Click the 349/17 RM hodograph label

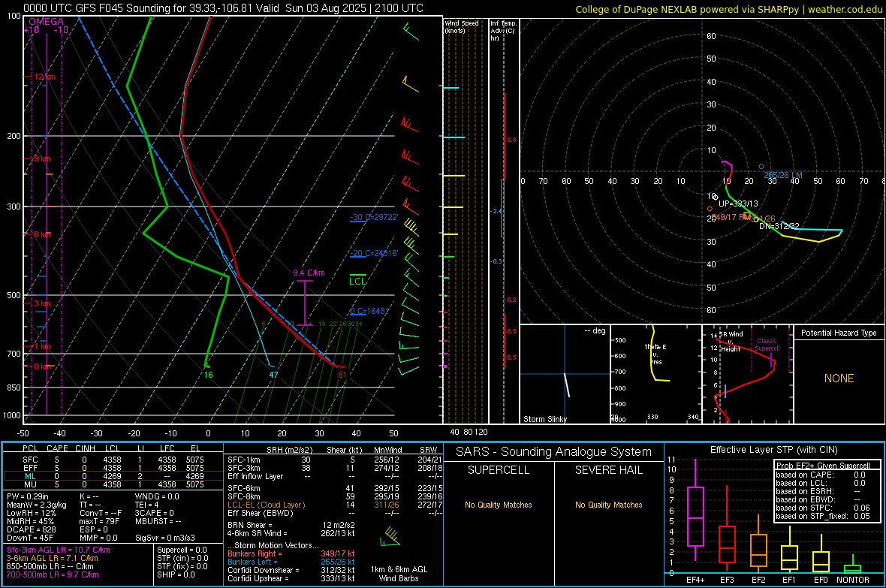click(731, 217)
